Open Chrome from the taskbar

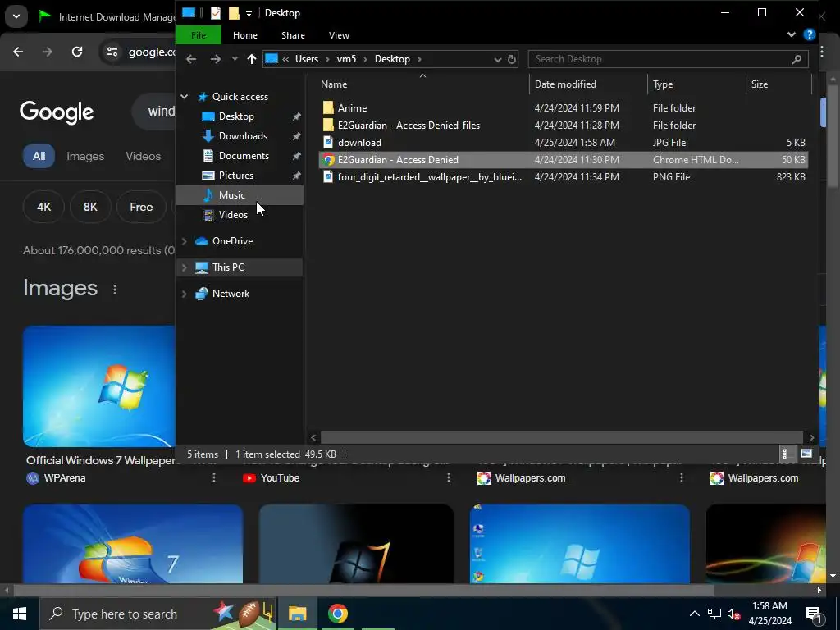(337, 614)
